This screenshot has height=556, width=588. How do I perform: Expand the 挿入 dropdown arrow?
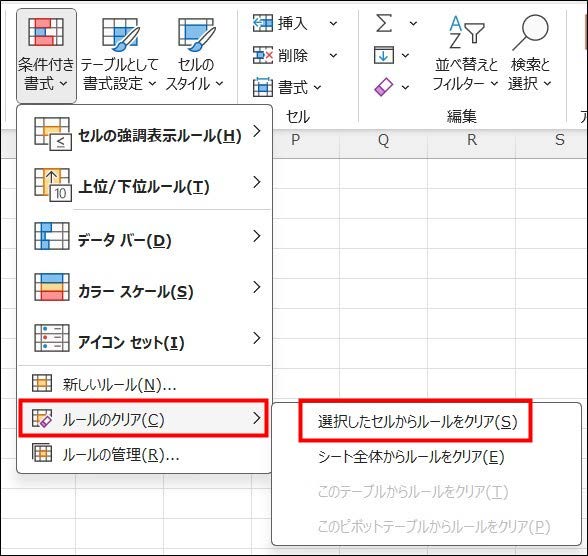333,24
